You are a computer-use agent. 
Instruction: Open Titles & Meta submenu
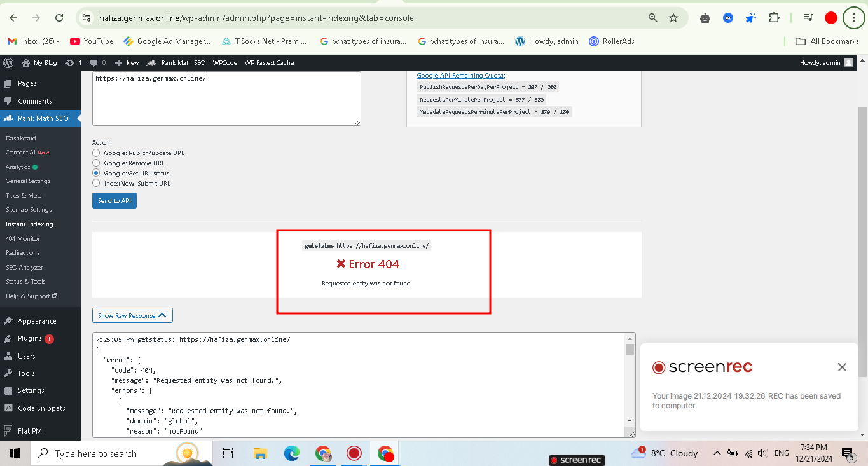[24, 196]
